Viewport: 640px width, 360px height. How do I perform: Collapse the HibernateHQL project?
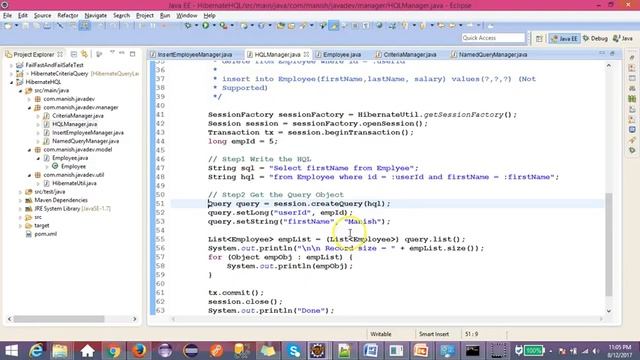pos(11,82)
